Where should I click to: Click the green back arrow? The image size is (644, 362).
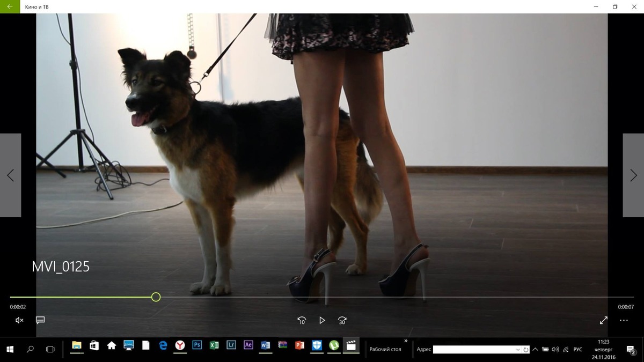tap(10, 6)
